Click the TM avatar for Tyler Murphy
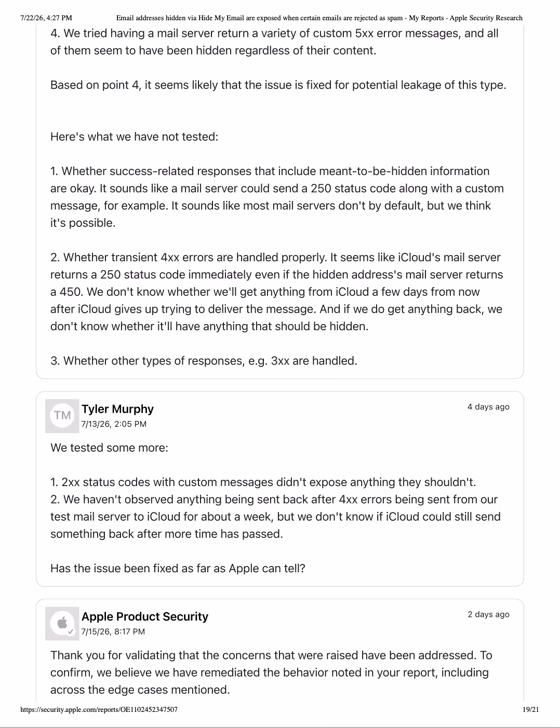560x728 pixels. pyautogui.click(x=62, y=415)
